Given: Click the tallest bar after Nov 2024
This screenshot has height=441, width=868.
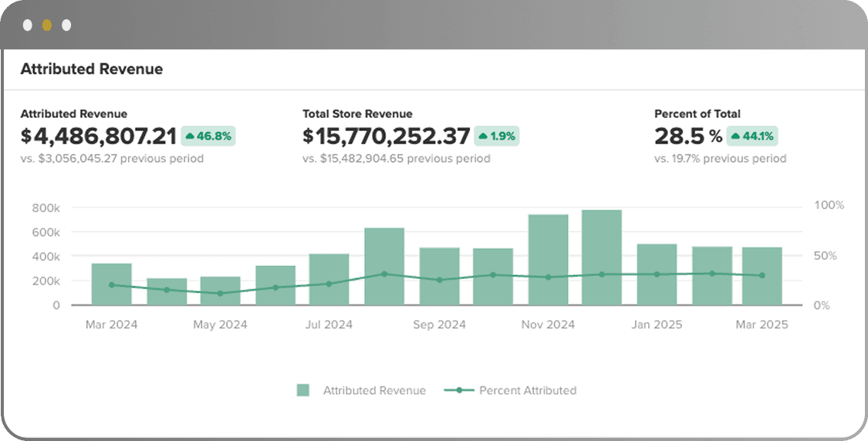Looking at the screenshot, I should pos(602,258).
